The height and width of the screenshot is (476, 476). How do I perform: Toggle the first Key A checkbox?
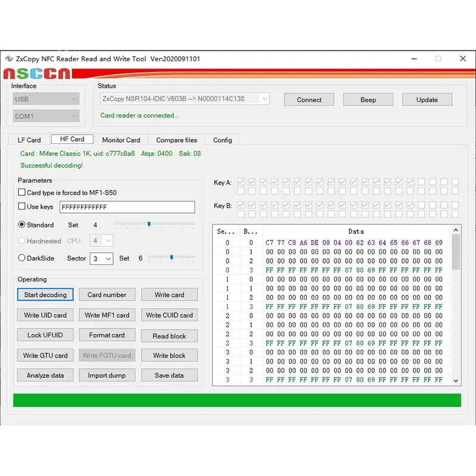(241, 182)
